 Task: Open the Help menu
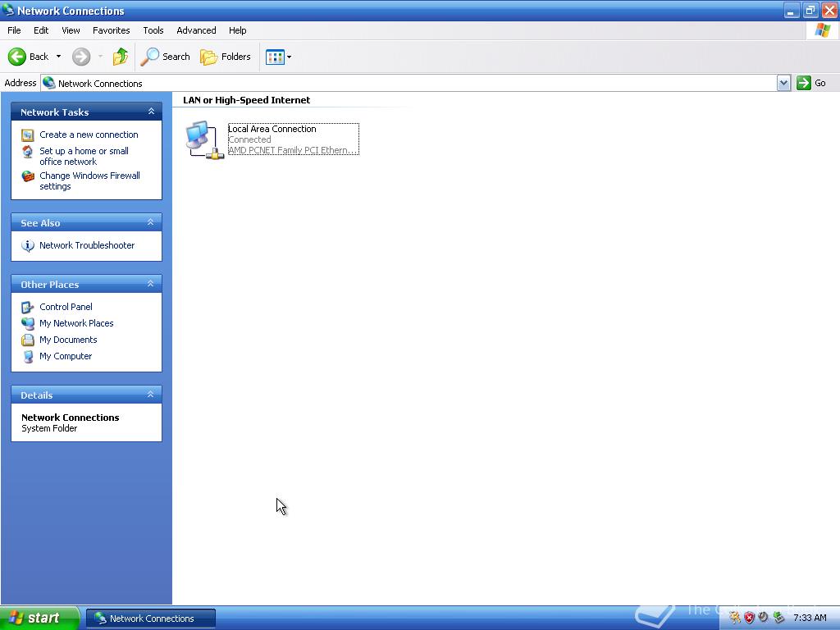coord(237,30)
